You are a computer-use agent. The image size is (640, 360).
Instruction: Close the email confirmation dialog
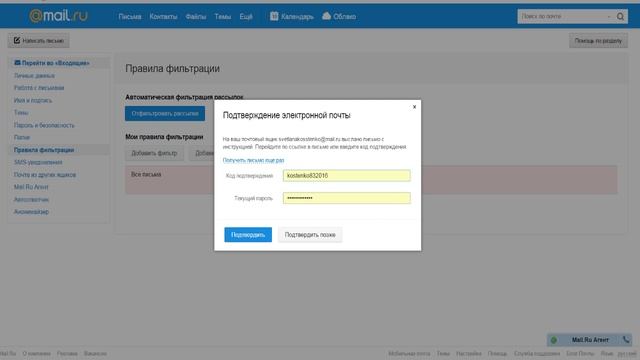click(414, 107)
